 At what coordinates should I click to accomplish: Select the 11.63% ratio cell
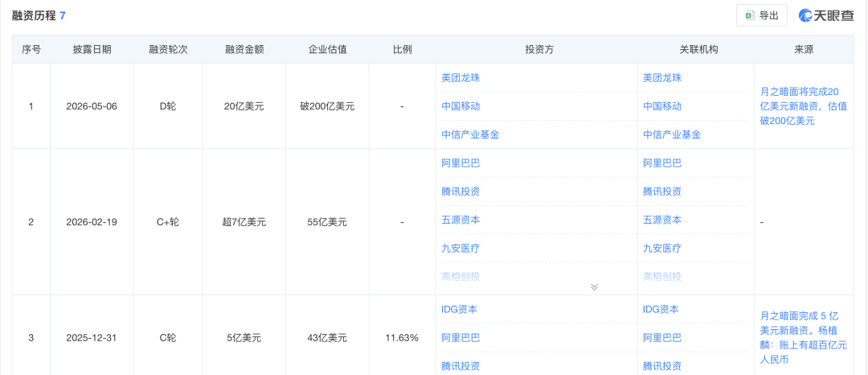tap(402, 337)
